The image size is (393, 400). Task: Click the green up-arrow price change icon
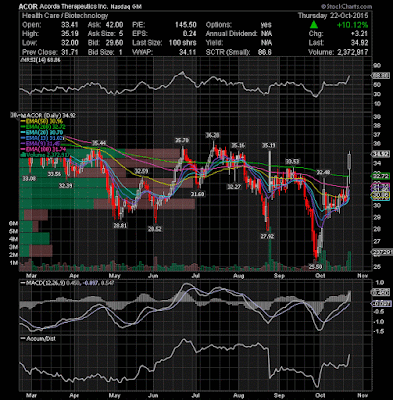click(314, 25)
